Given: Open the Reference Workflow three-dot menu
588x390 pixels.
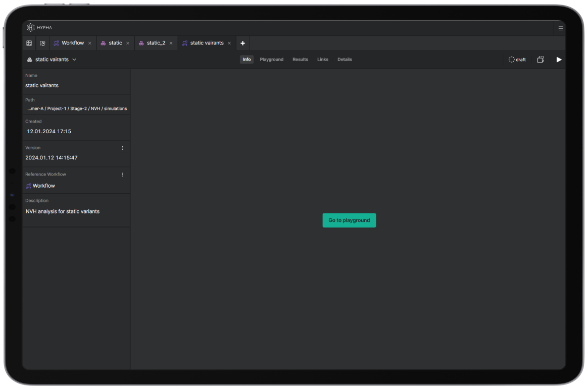Looking at the screenshot, I should (x=122, y=175).
